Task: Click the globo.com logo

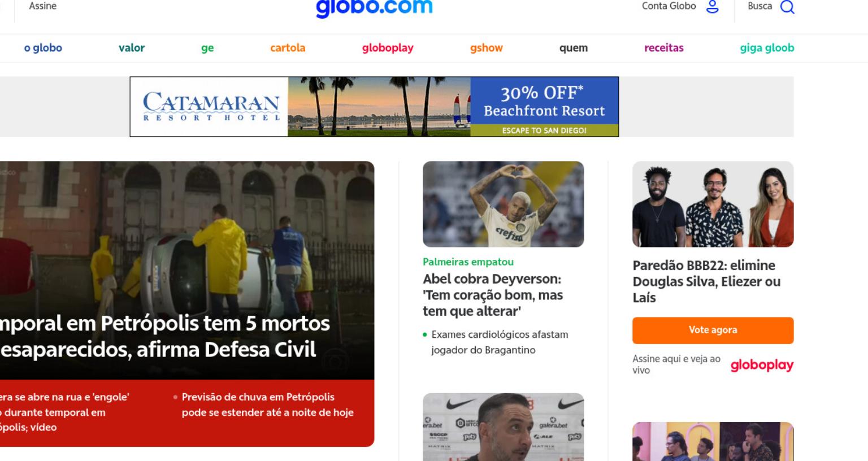Action: (374, 8)
